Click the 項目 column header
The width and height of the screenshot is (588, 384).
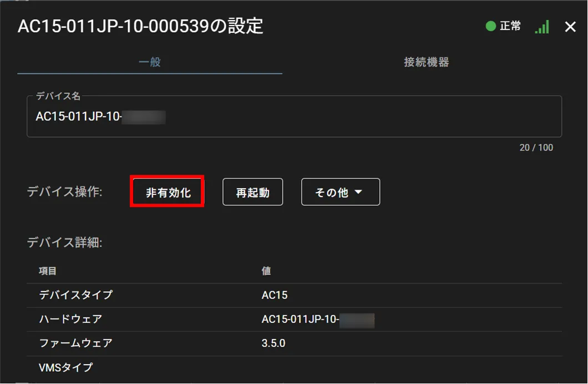click(48, 271)
